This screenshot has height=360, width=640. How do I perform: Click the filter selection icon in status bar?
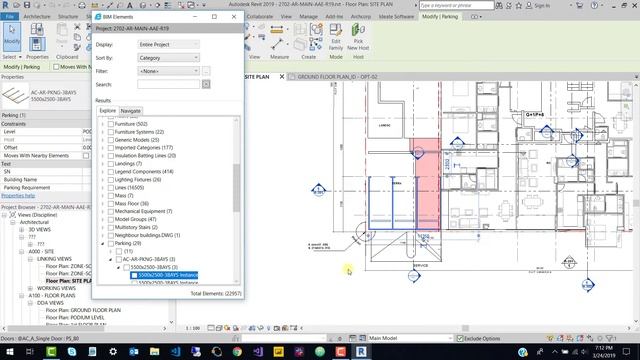pos(610,338)
